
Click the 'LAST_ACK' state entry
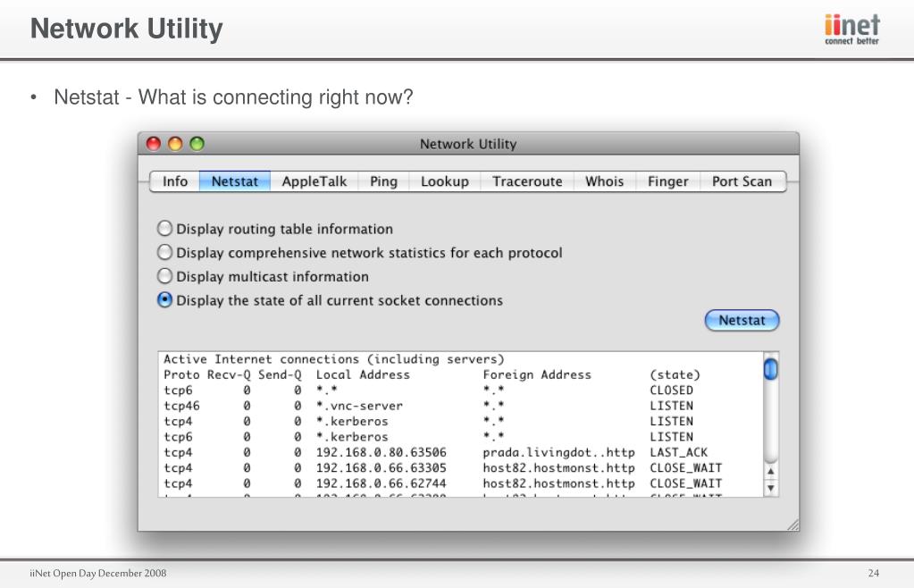pyautogui.click(x=678, y=452)
